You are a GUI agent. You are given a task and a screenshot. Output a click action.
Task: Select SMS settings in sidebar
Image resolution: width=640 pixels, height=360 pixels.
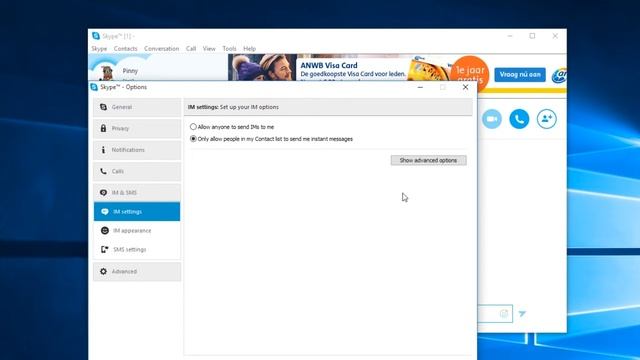tap(137, 249)
